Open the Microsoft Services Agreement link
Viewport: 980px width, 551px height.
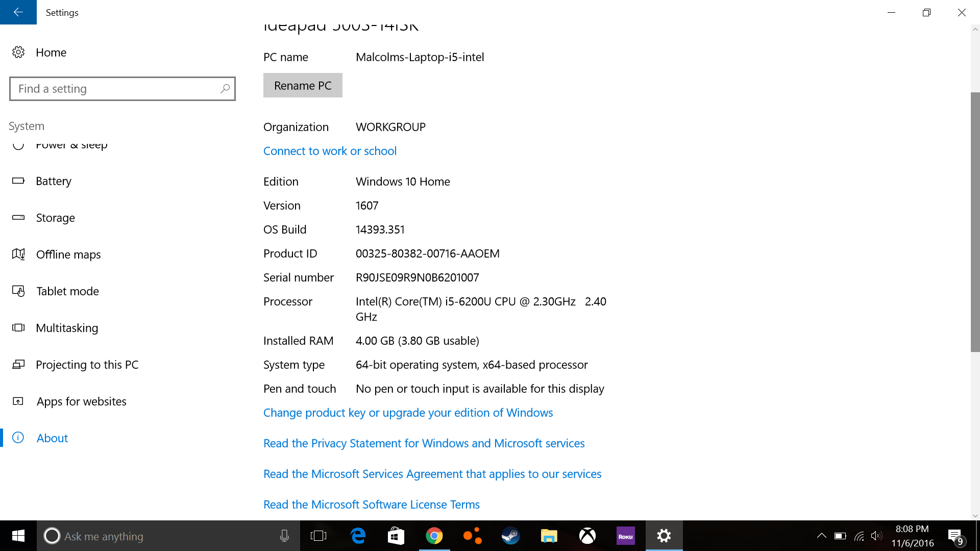432,474
